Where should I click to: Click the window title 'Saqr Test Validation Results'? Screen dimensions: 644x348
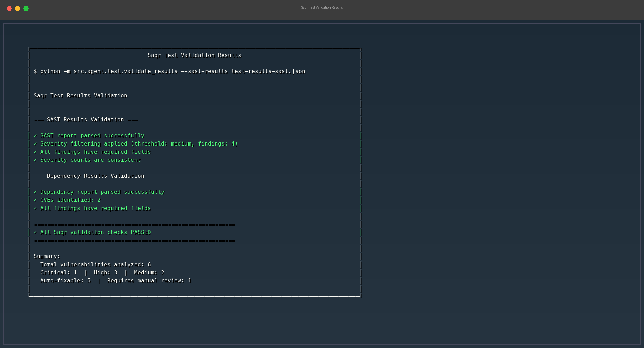tap(322, 7)
